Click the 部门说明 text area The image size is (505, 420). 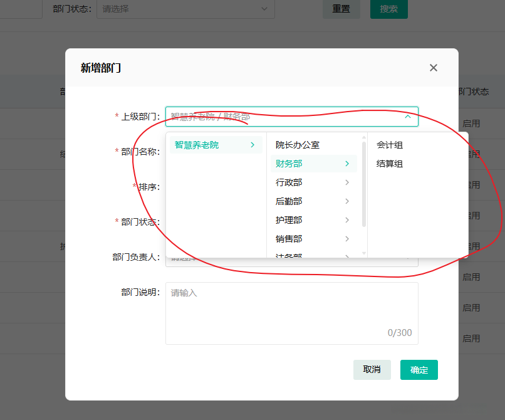[x=292, y=313]
